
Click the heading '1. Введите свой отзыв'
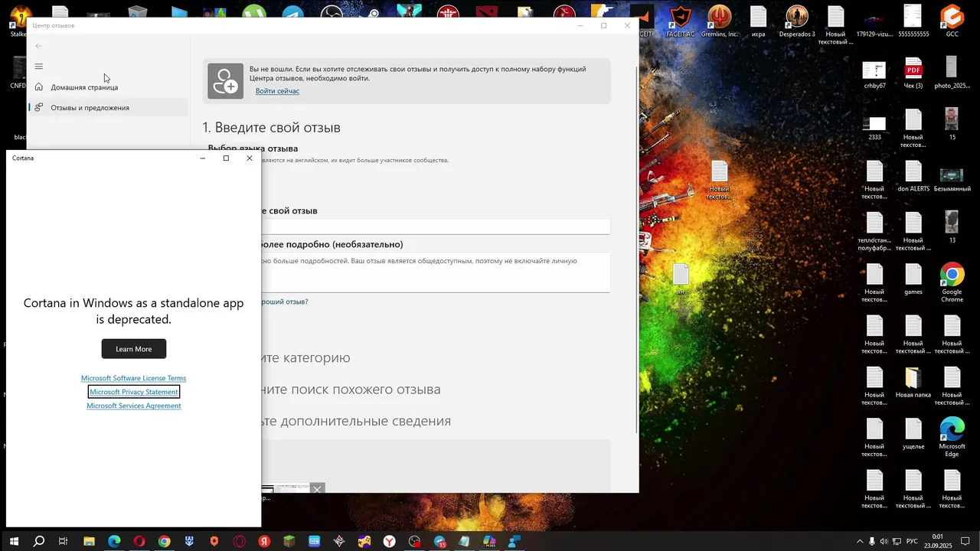[x=272, y=128]
